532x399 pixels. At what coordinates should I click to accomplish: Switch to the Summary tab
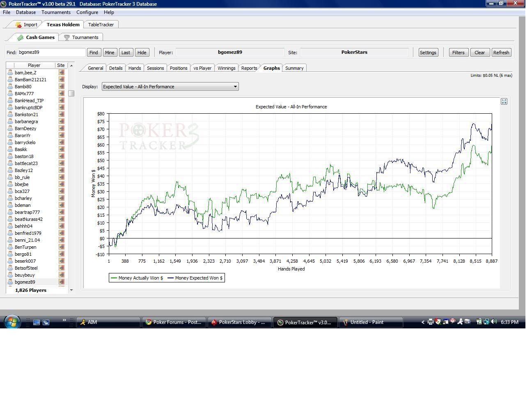click(294, 68)
